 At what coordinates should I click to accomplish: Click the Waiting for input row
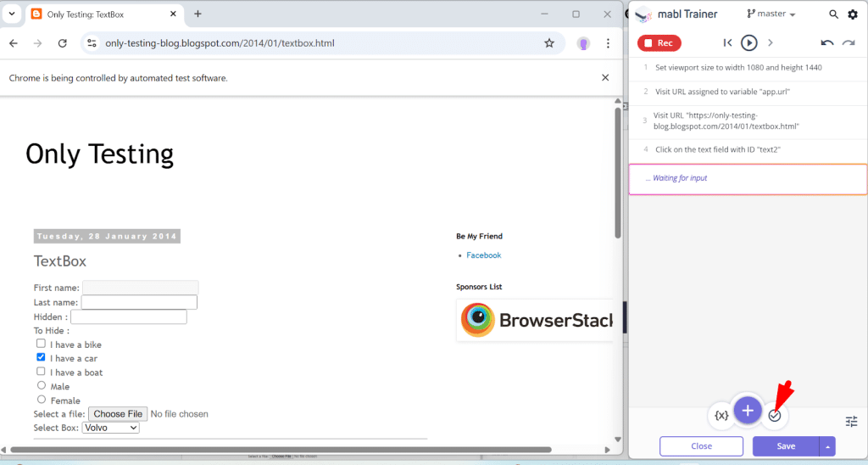point(748,179)
